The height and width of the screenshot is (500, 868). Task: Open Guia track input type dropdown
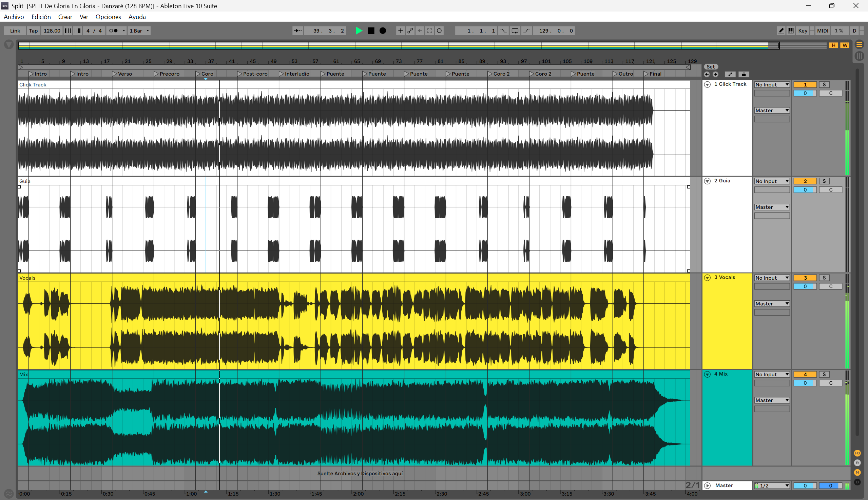[772, 181]
